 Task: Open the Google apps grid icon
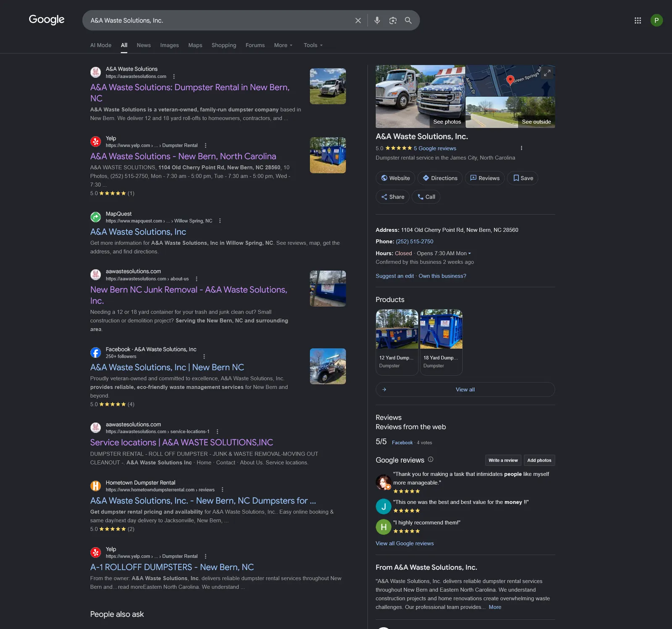click(x=638, y=21)
